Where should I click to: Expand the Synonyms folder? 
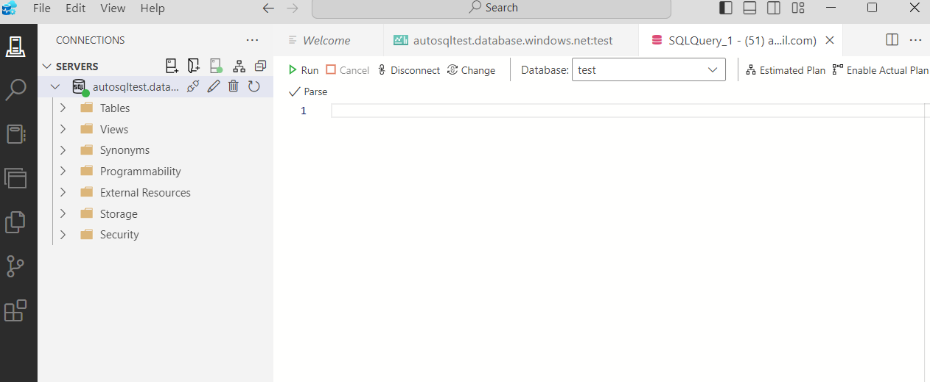(x=63, y=150)
